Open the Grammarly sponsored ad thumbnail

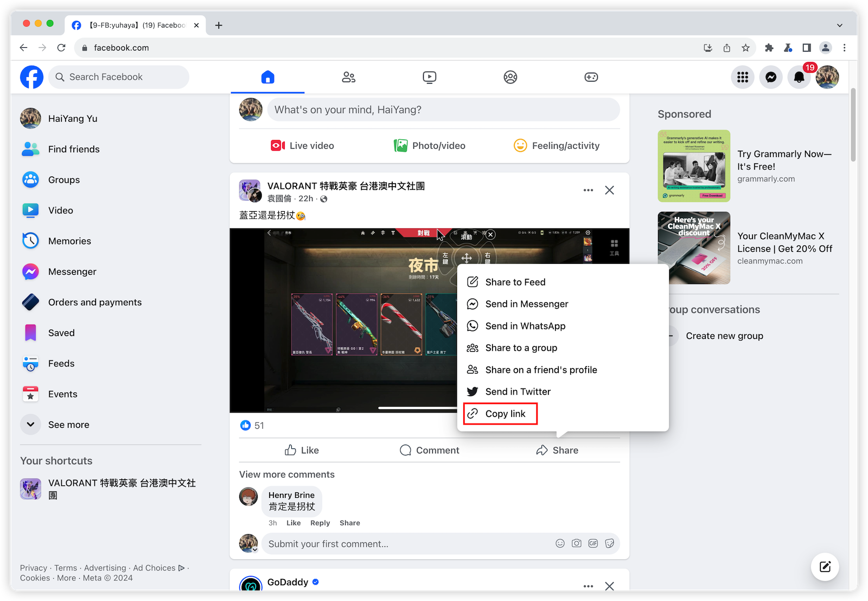pyautogui.click(x=694, y=166)
